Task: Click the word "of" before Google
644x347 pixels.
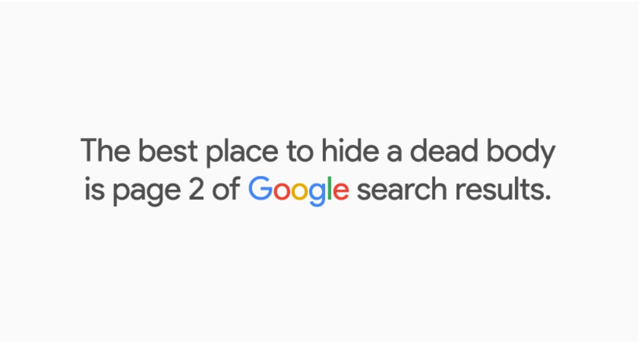Action: [226, 188]
